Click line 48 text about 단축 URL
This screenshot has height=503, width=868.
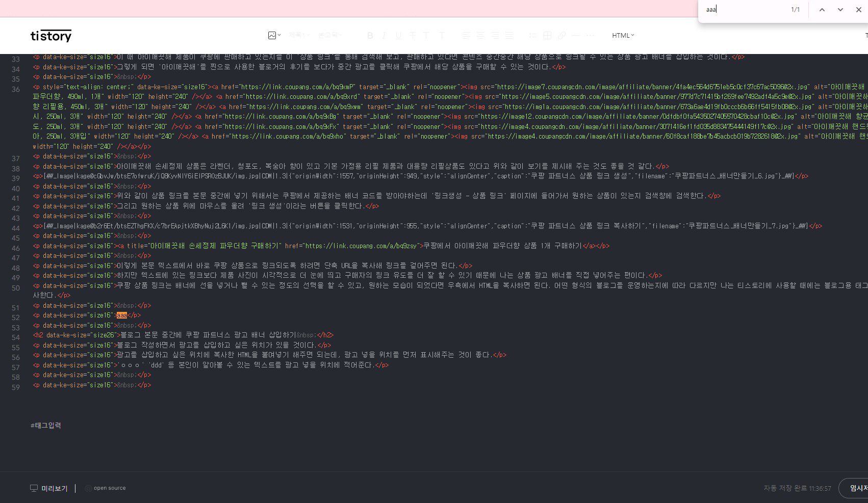(288, 266)
